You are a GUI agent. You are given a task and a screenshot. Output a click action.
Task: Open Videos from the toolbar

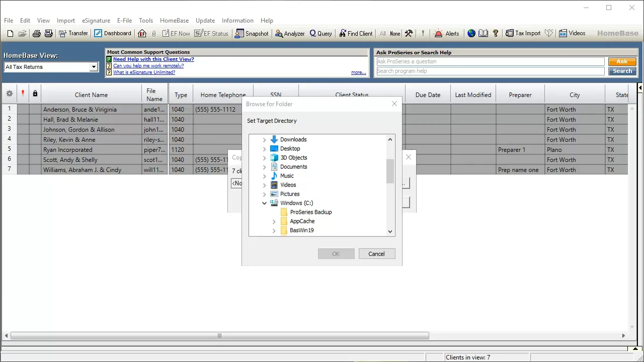(572, 34)
